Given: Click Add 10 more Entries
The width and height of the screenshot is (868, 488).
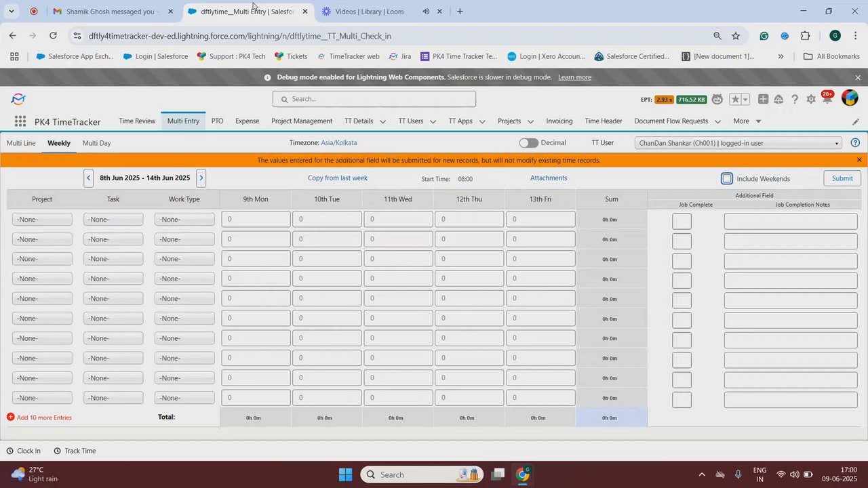Looking at the screenshot, I should click(x=39, y=418).
